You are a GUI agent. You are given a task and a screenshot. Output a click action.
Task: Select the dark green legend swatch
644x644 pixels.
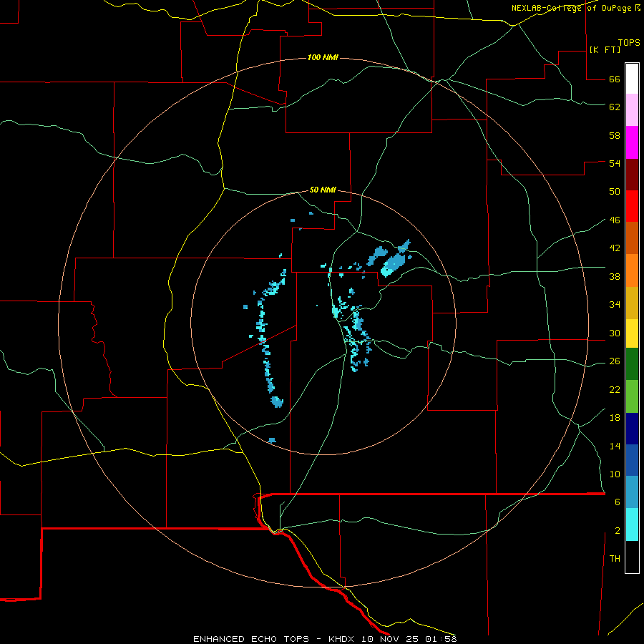pos(632,364)
